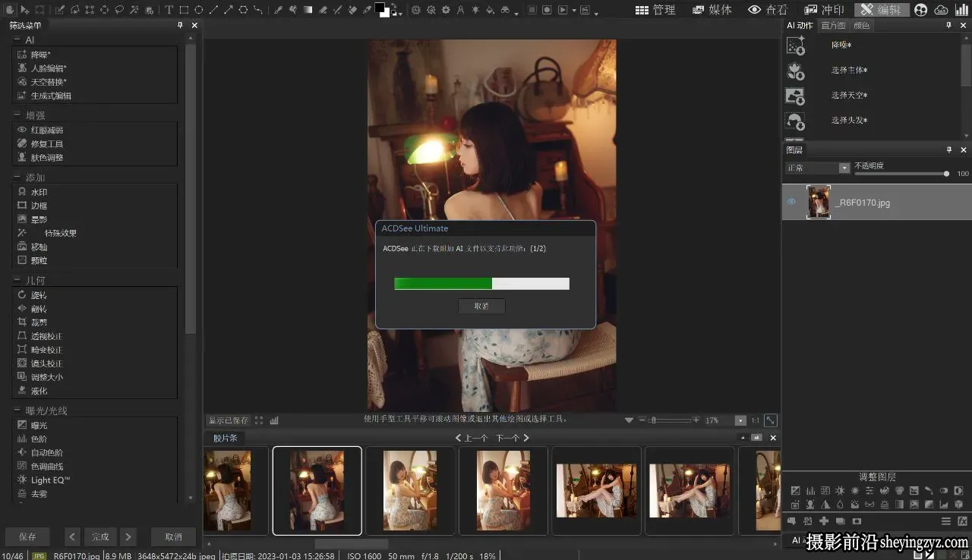Adjust the 不透明度 opacity slider

tap(901, 174)
